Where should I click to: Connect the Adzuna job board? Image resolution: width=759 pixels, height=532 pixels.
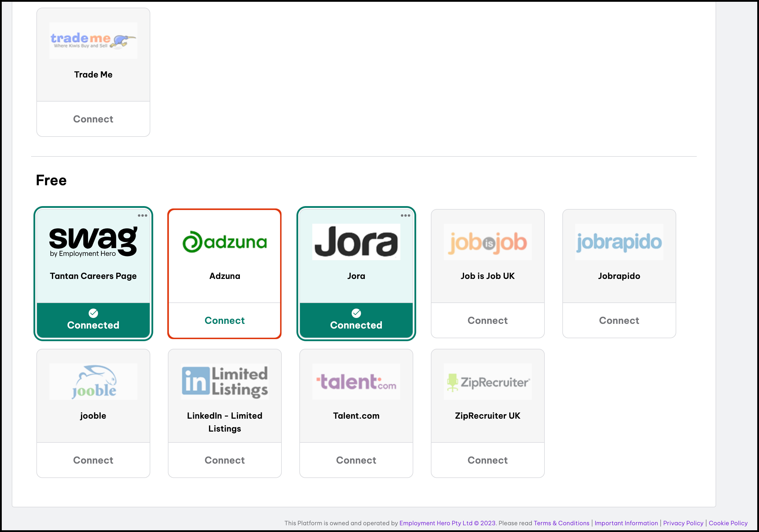point(225,320)
